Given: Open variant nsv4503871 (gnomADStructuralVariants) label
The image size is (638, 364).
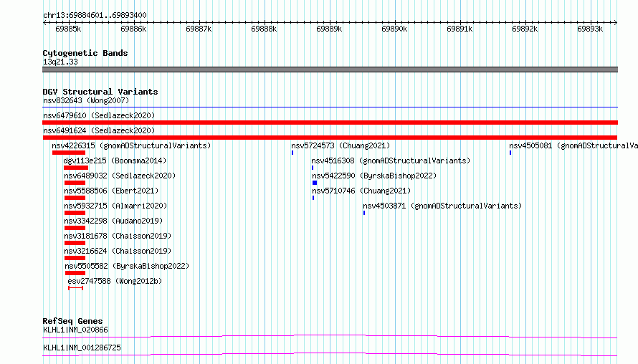Looking at the screenshot, I should [443, 206].
